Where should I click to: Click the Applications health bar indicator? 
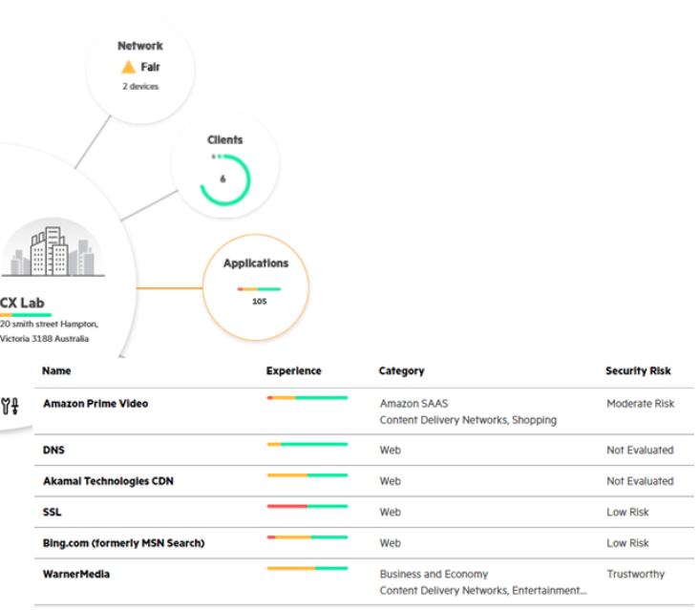pos(259,288)
